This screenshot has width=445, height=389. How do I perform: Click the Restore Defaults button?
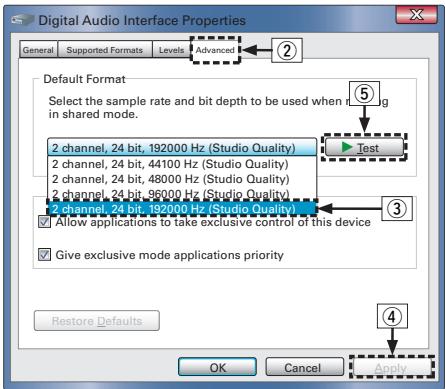click(97, 321)
